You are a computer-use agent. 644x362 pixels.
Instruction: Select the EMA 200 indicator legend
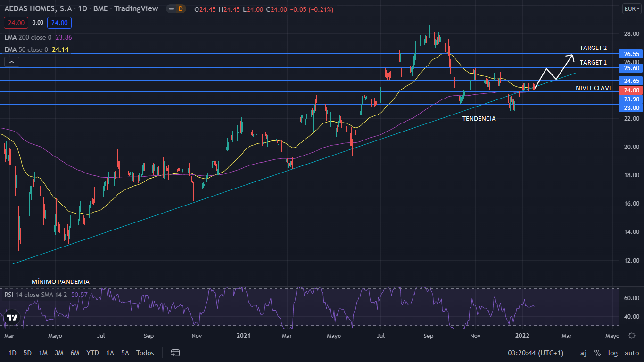point(38,37)
